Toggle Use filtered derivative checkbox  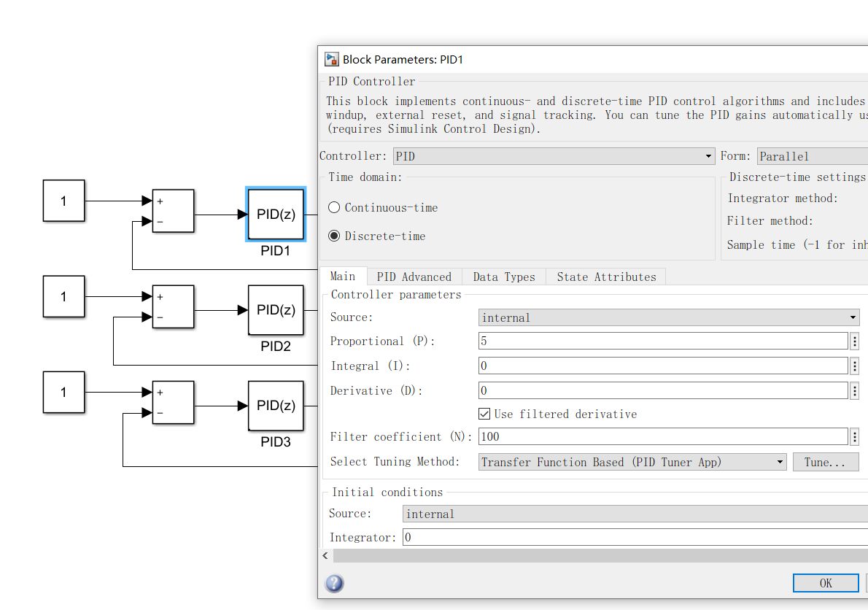coord(484,414)
